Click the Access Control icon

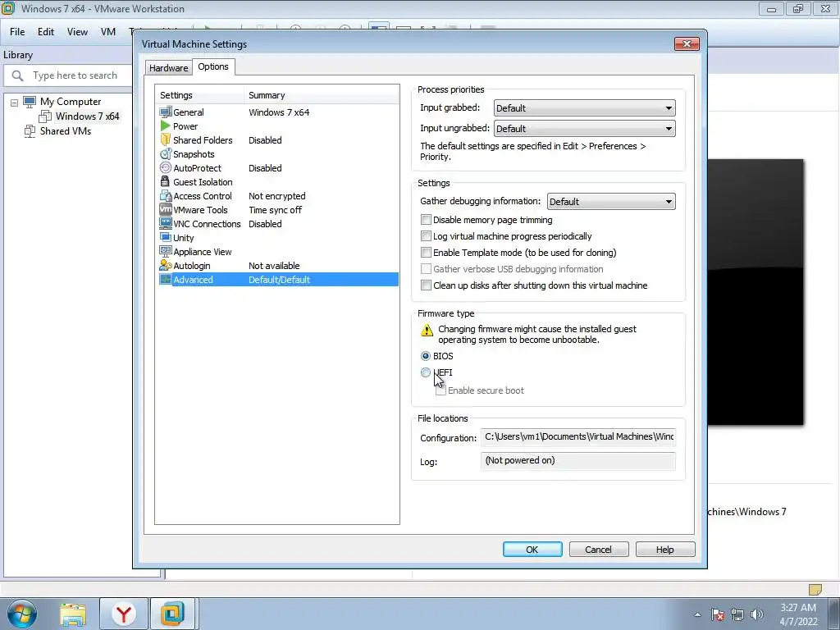pos(166,195)
